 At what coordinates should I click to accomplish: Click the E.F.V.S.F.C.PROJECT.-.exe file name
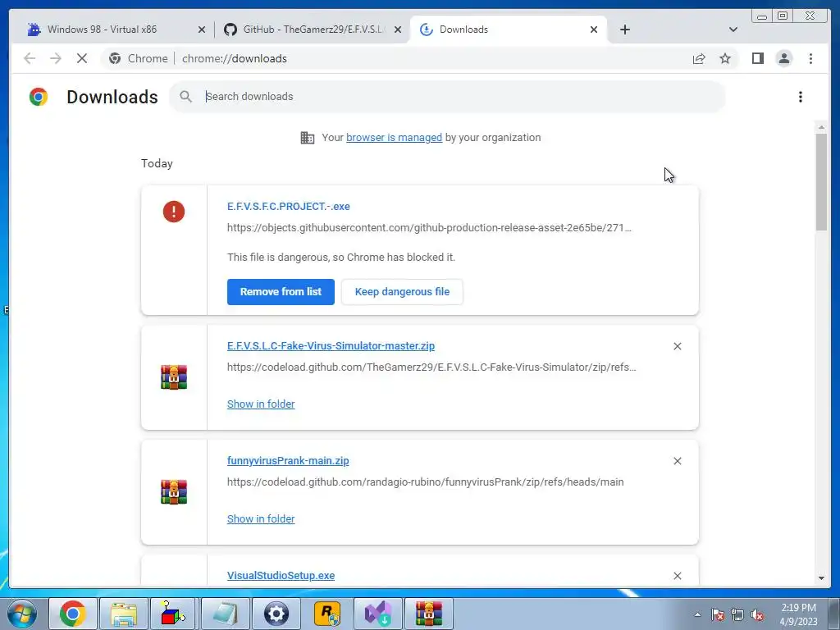288,206
